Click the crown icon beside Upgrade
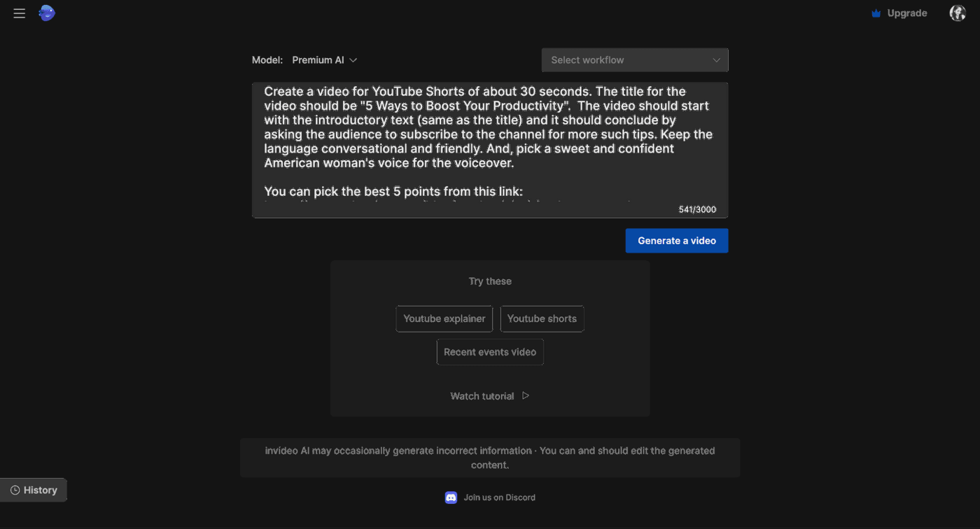 (x=876, y=13)
